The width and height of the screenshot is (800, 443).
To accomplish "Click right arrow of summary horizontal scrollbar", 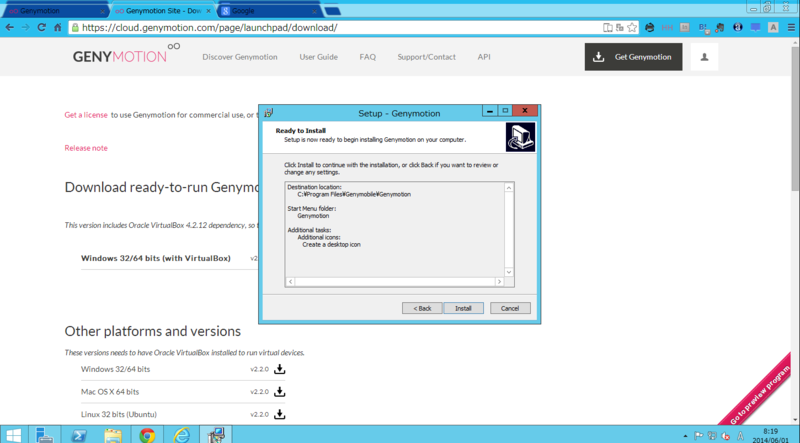I will (499, 282).
